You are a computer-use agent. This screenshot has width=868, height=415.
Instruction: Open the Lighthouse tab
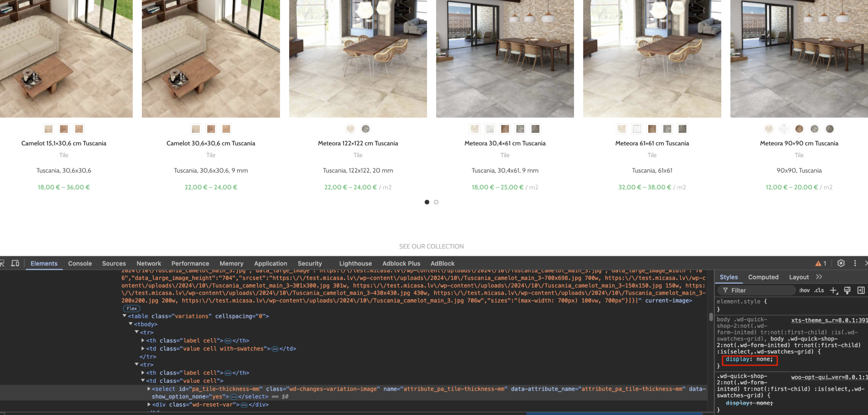[x=355, y=263]
